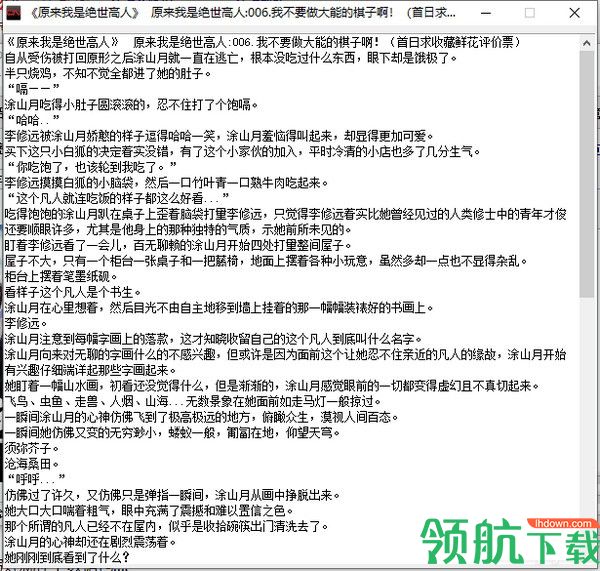Viewport: 600px width, 571px height.
Task: Minimize the novel reader window
Action: pos(486,13)
